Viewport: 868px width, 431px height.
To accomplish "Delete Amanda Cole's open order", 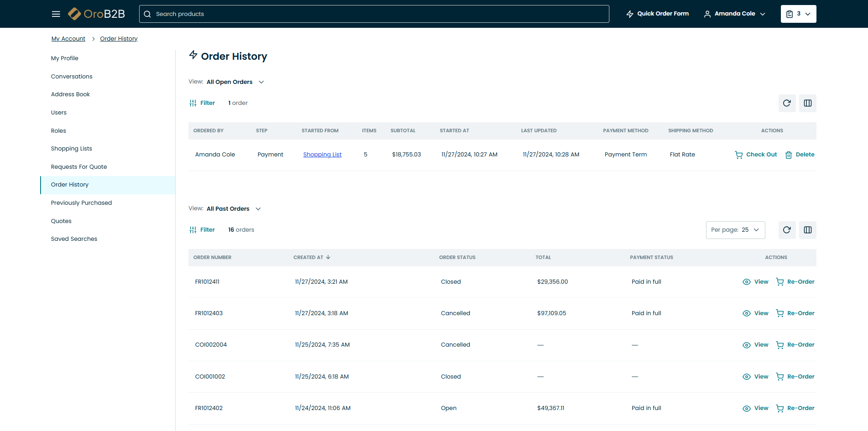I will [x=800, y=155].
